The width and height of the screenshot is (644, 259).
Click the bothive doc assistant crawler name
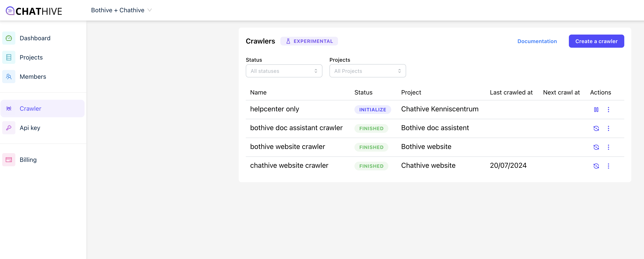(296, 128)
